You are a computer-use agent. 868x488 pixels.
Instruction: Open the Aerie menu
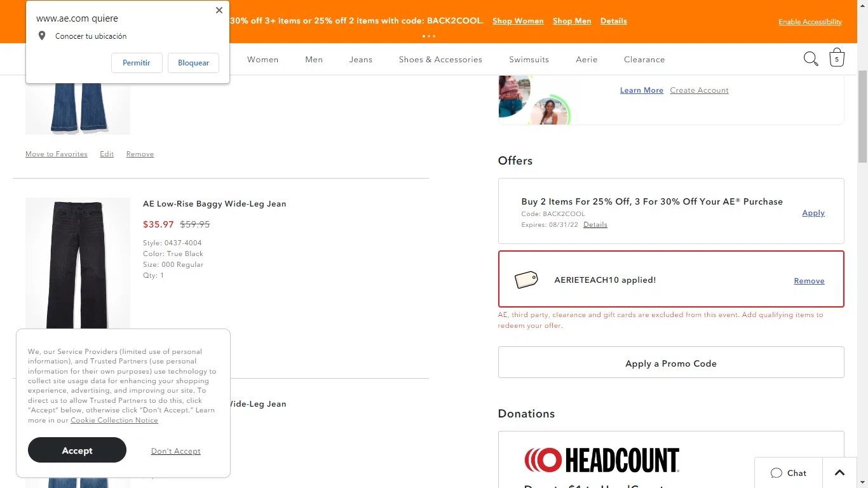[x=587, y=59]
